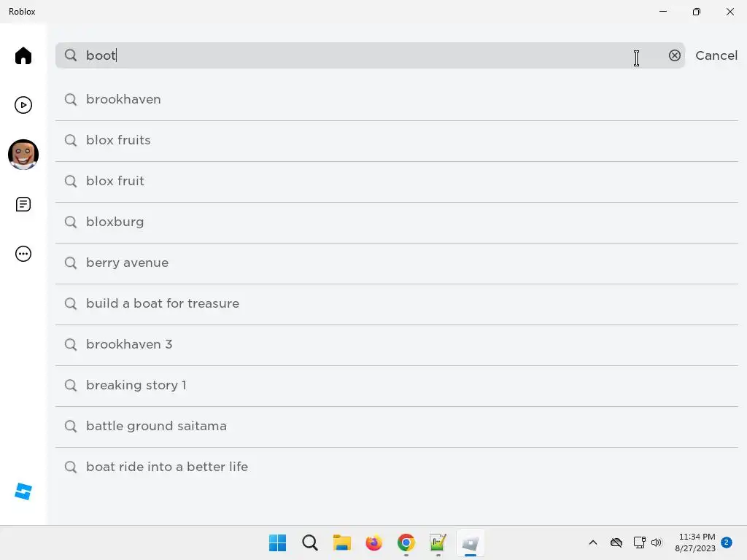Select 'breaking story 1' suggestion
Viewport: 747px width, 560px height.
coord(396,386)
